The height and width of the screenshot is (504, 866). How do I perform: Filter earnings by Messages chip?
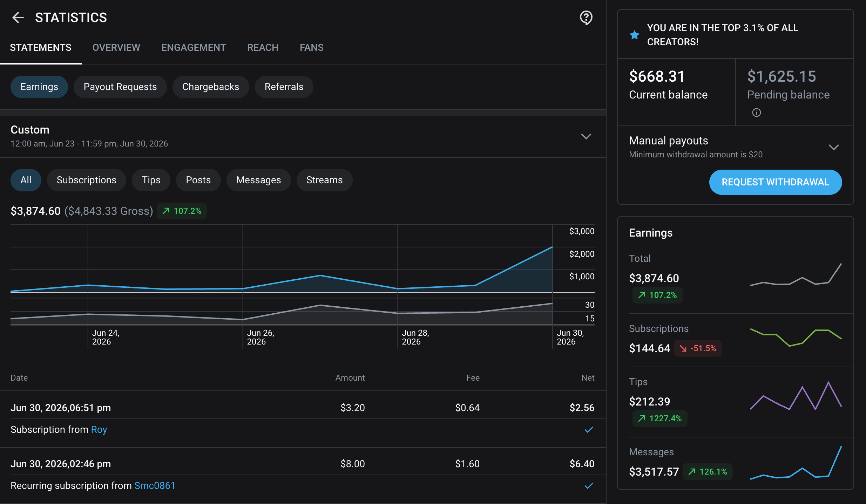point(259,180)
